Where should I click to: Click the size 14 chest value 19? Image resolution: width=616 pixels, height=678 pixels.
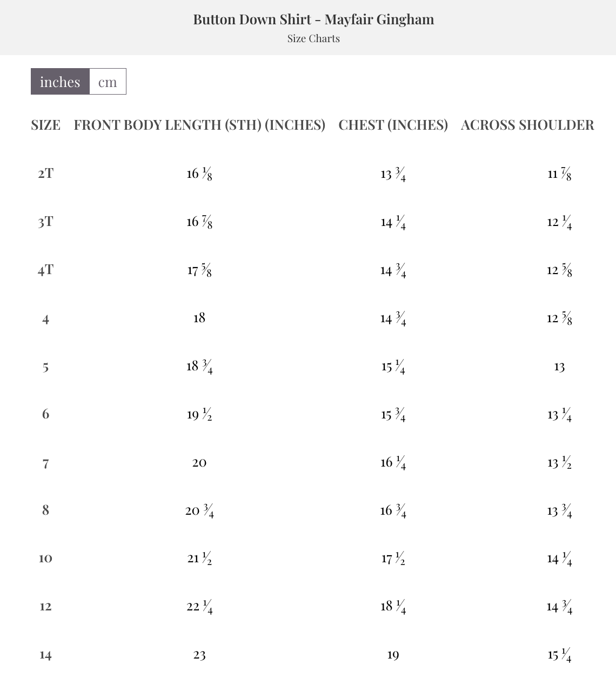coord(393,655)
